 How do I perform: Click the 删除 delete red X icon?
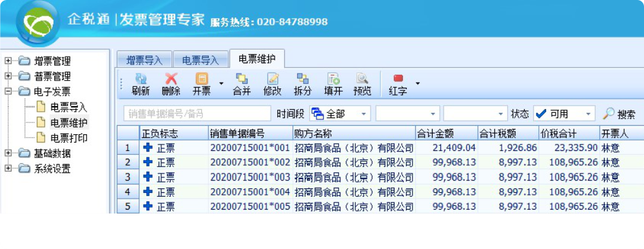(x=171, y=79)
